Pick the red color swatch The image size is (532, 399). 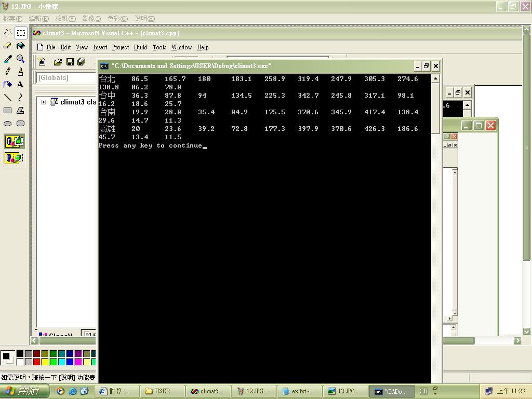click(36, 362)
